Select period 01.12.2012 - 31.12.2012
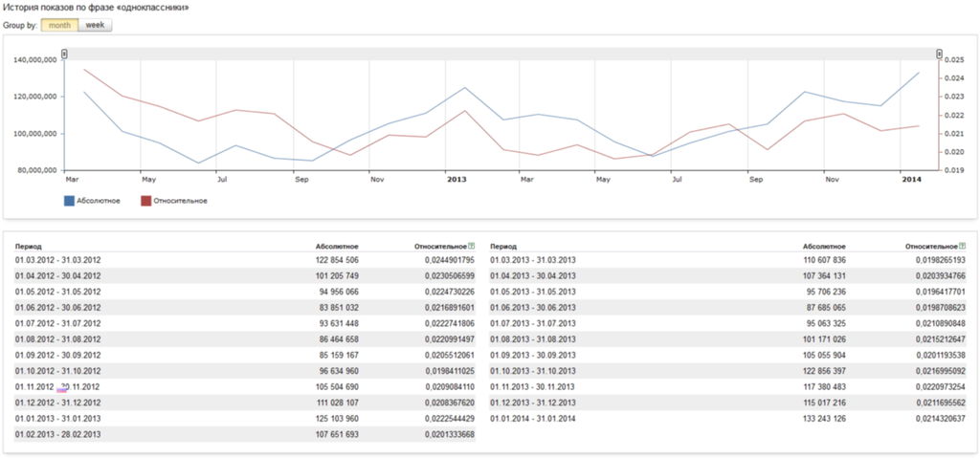980x458 pixels. 58,403
